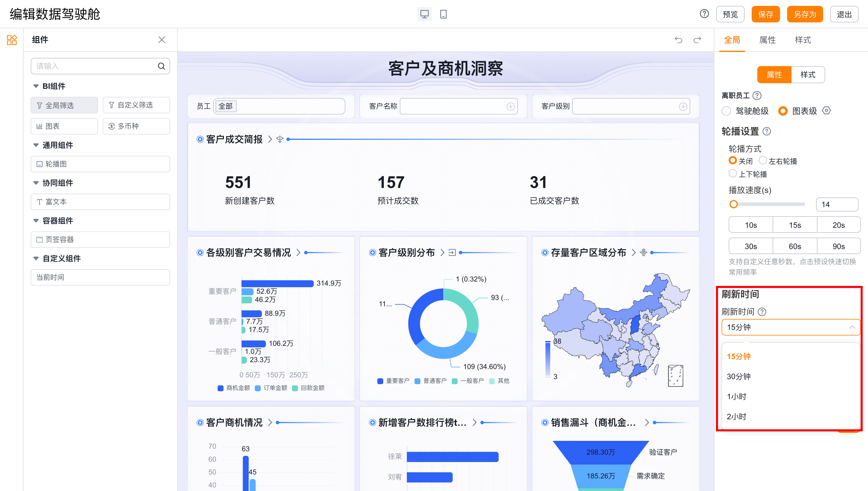This screenshot has width=868, height=491.
Task: Open the components panel grid icon
Action: click(12, 40)
